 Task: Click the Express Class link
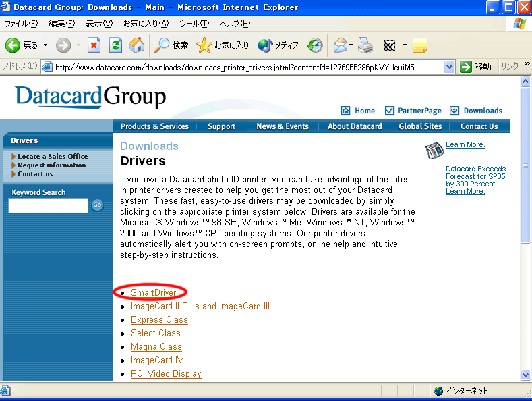point(159,320)
